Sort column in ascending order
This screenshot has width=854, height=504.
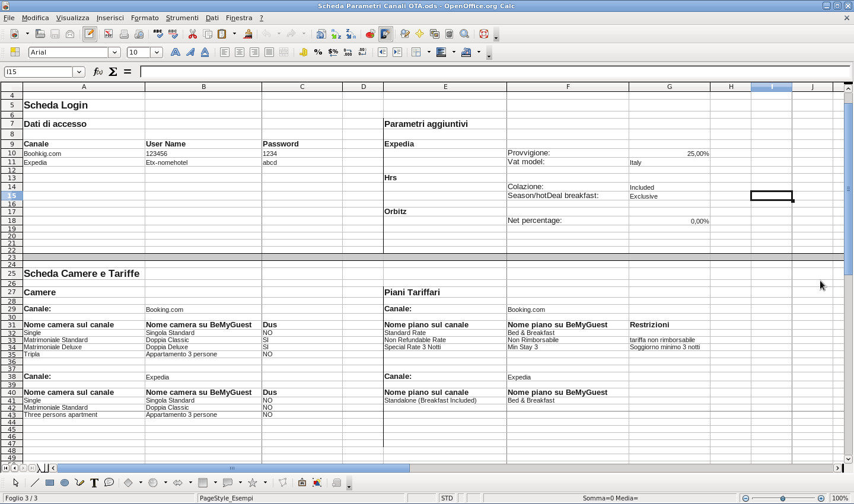pyautogui.click(x=336, y=34)
